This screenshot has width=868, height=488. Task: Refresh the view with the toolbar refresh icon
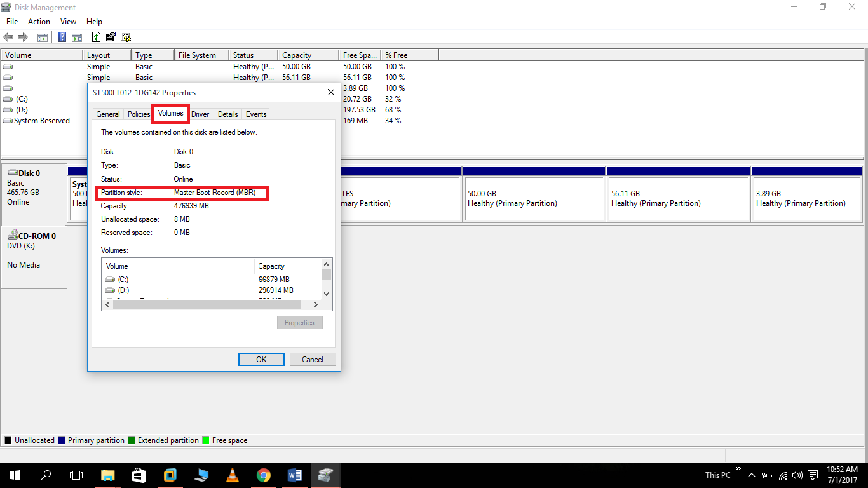coord(95,36)
